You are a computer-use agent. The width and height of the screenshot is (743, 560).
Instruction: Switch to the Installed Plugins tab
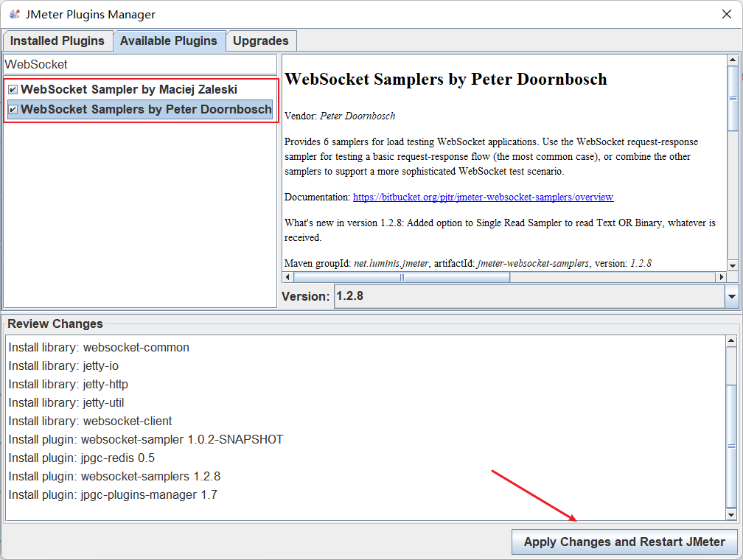(57, 41)
